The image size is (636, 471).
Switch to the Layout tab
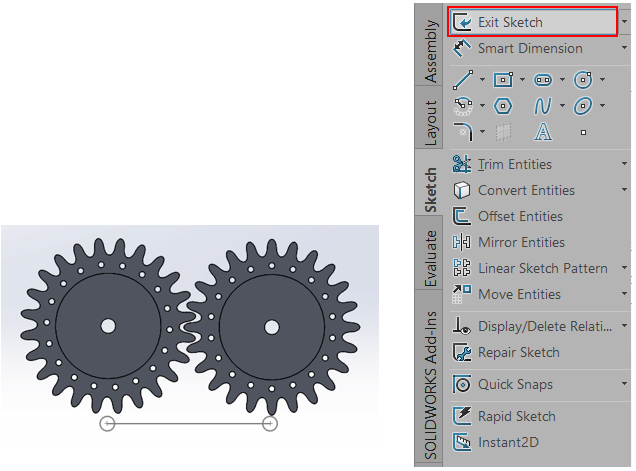[429, 118]
